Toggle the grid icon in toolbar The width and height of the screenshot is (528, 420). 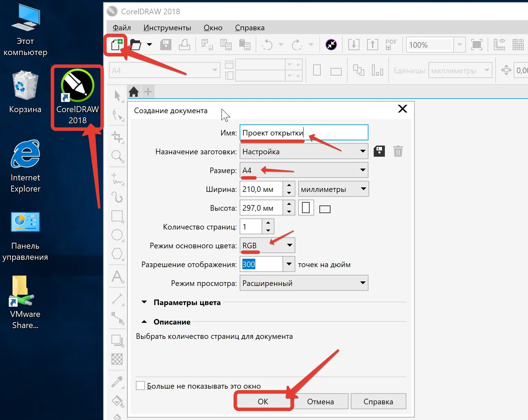pos(518,45)
